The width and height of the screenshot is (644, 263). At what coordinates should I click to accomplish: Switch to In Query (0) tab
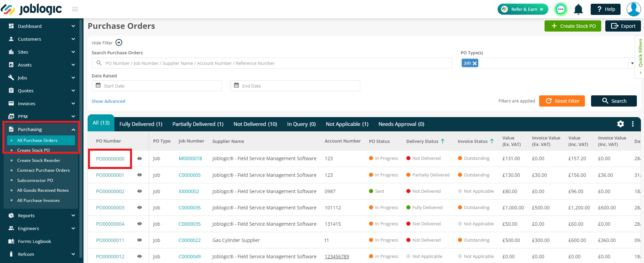click(301, 124)
